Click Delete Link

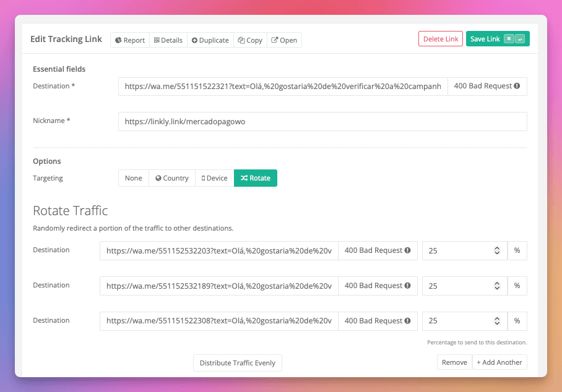(440, 38)
